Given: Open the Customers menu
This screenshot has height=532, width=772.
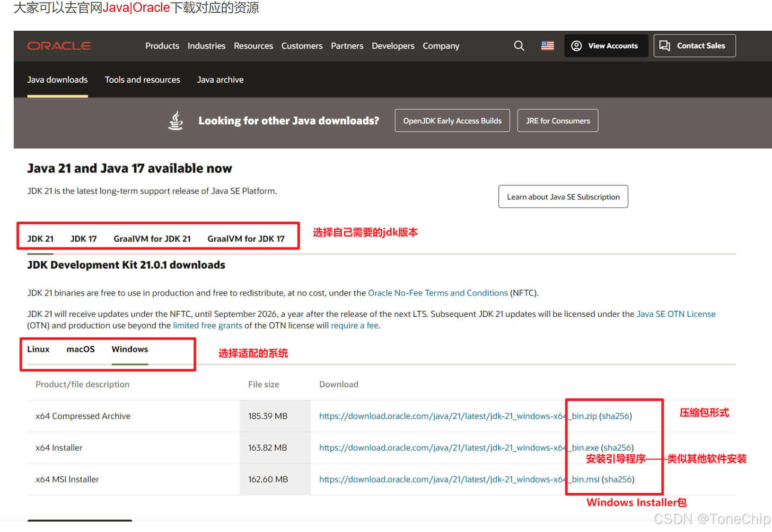Looking at the screenshot, I should click(x=302, y=46).
